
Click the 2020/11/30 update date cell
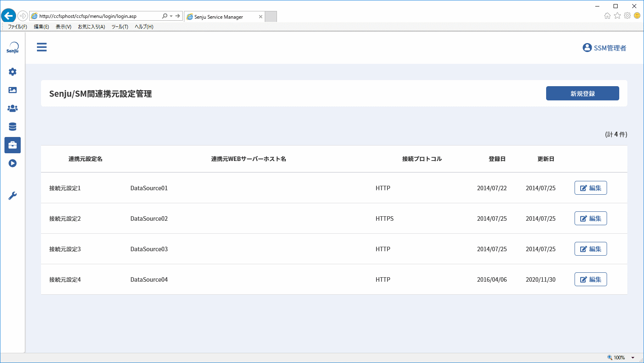(x=540, y=280)
